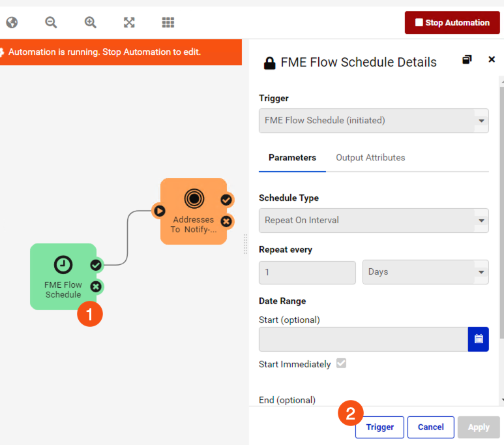The height and width of the screenshot is (445, 504).
Task: Stop the running automation
Action: (452, 23)
